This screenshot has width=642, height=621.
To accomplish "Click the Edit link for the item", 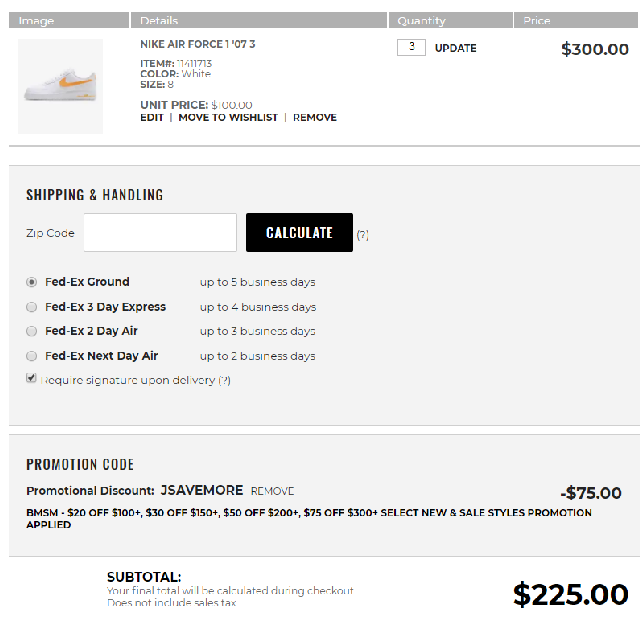I will [151, 118].
